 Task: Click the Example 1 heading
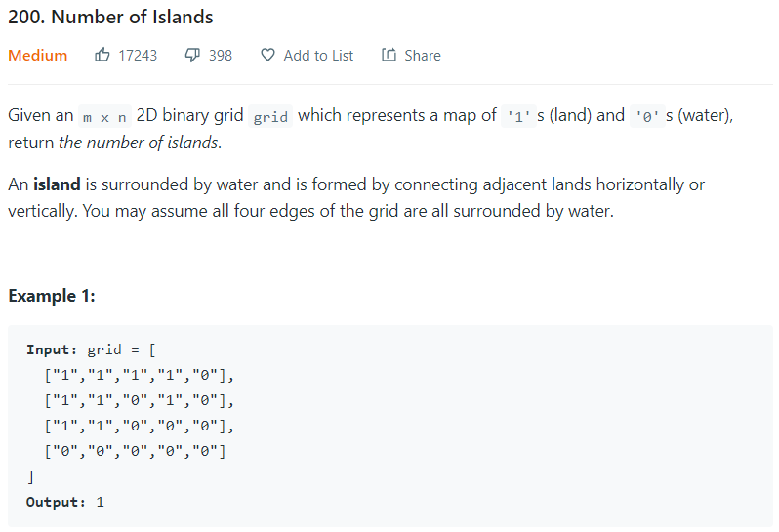[x=52, y=296]
